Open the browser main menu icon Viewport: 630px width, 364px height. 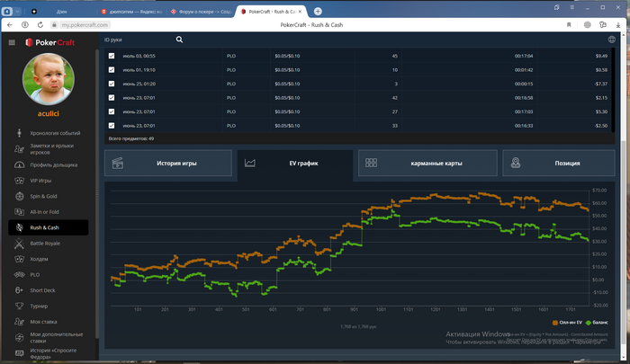(571, 7)
